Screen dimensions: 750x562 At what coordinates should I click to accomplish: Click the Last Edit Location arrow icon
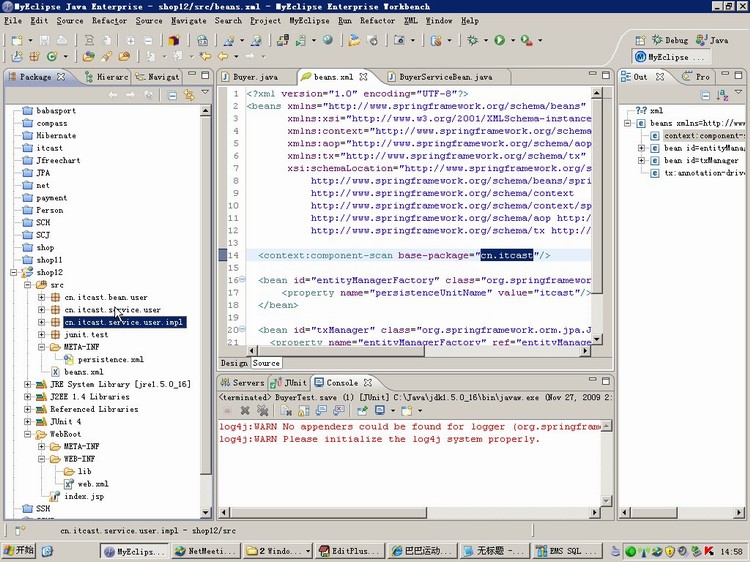(x=205, y=56)
